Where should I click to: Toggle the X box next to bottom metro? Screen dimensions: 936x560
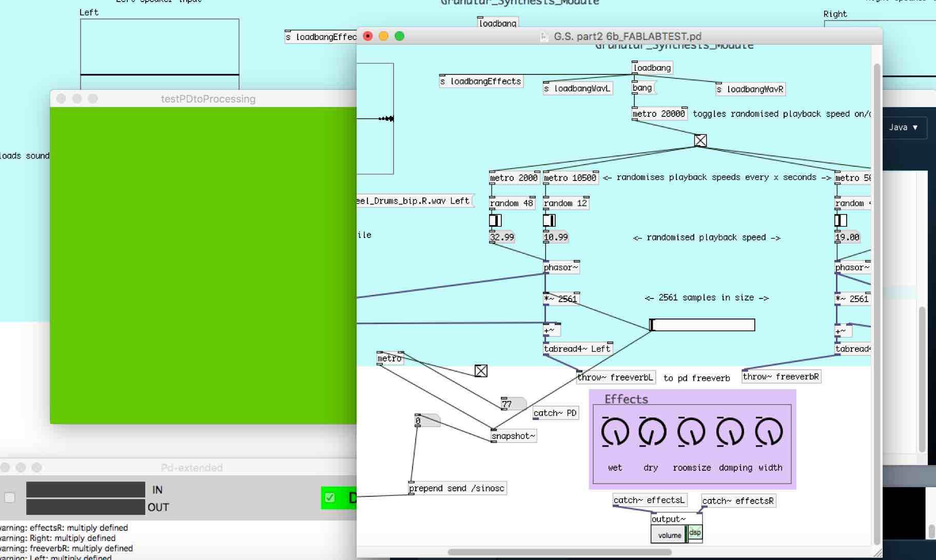tap(481, 371)
